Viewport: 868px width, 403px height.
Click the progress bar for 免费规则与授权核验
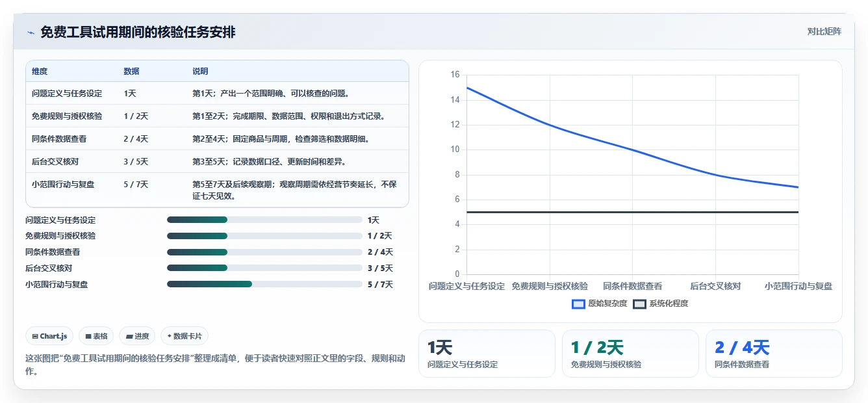(x=264, y=236)
